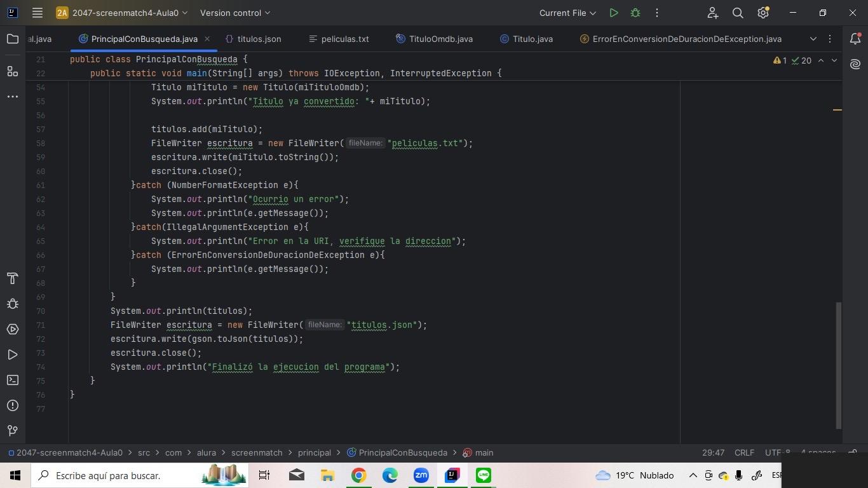Open the Terminal tool window
This screenshot has height=488, width=868.
pos(13,380)
